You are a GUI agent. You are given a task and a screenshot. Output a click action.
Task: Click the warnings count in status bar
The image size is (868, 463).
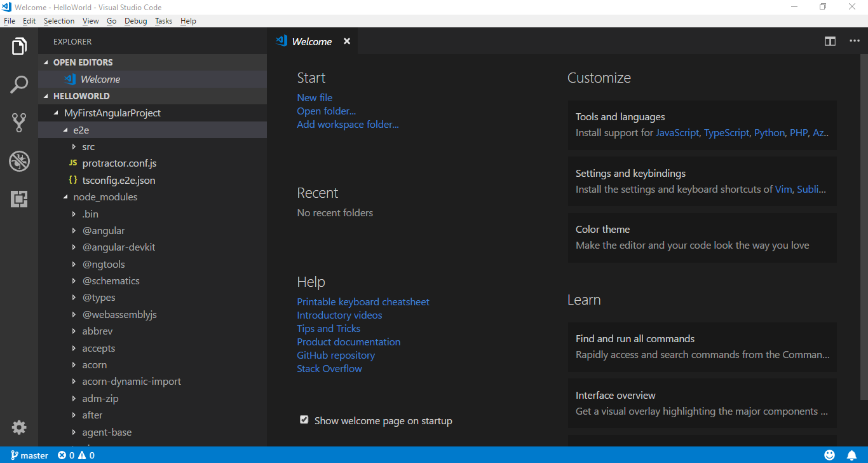tap(86, 455)
